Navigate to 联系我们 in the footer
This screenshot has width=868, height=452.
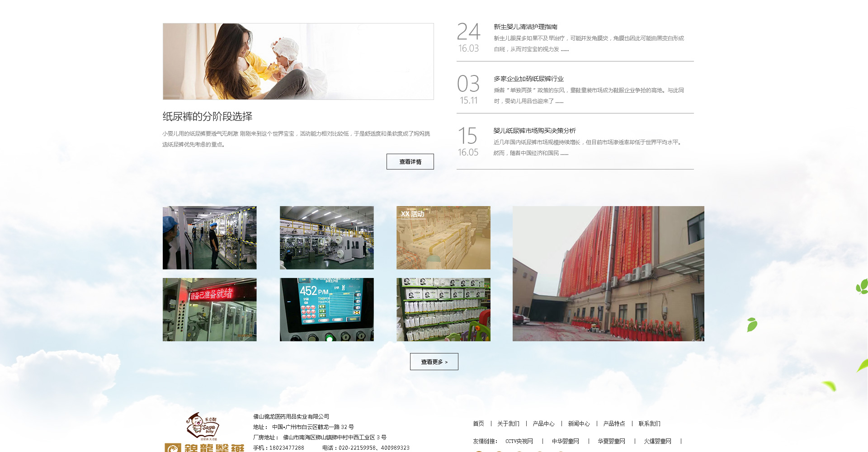point(649,424)
